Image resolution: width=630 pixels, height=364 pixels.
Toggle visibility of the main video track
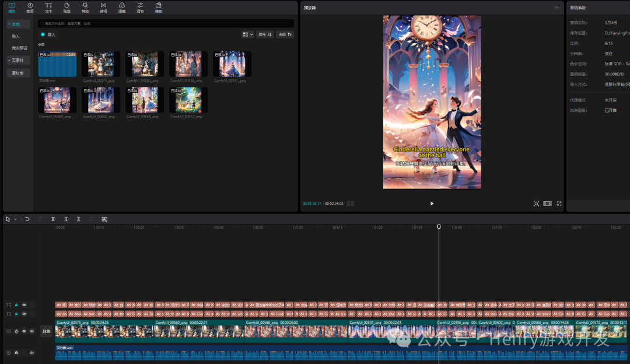24,331
